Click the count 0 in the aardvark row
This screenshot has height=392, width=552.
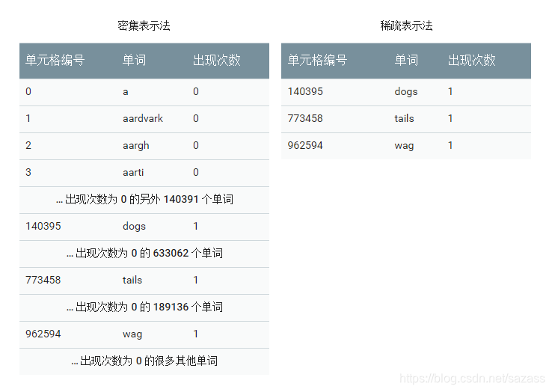point(196,118)
